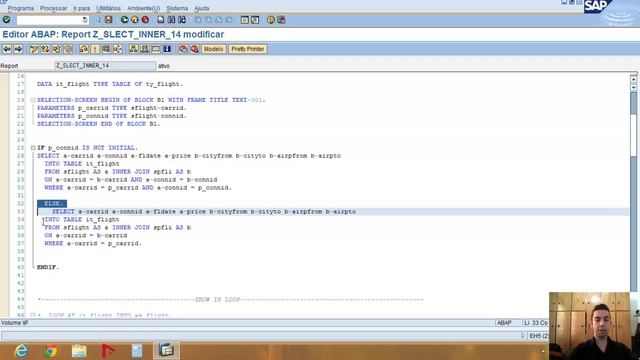Screen dimensions: 640x360
Task: Open the Ambiente(U) menu
Action: click(x=144, y=8)
